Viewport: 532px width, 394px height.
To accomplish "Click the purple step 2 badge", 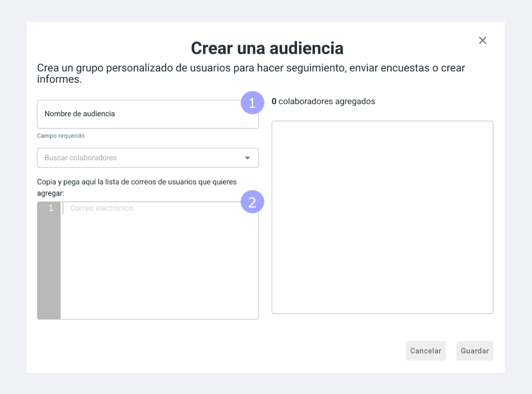I will (x=252, y=202).
